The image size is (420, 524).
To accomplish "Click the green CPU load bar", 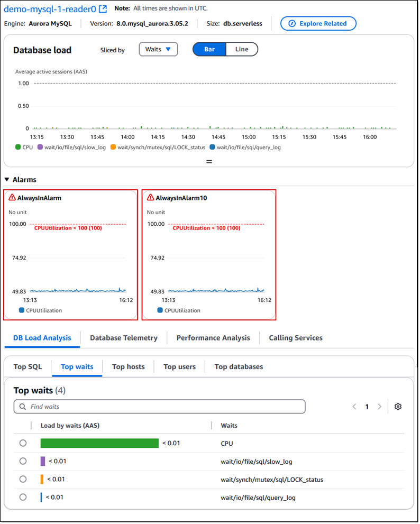I will click(99, 443).
